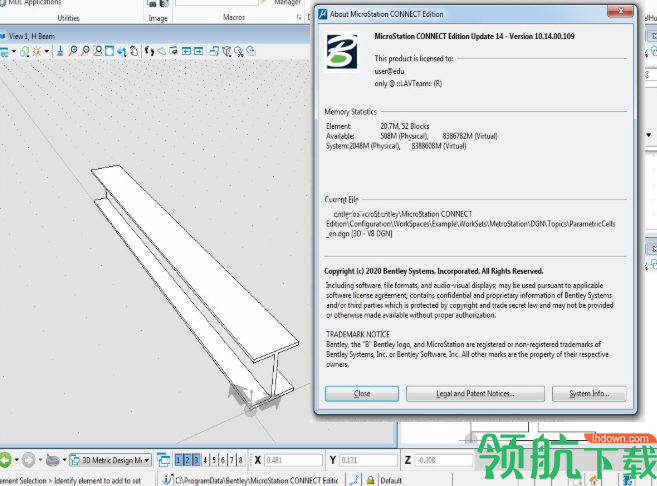Select the Fly tool icon
This screenshot has height=486, width=657.
point(161,52)
